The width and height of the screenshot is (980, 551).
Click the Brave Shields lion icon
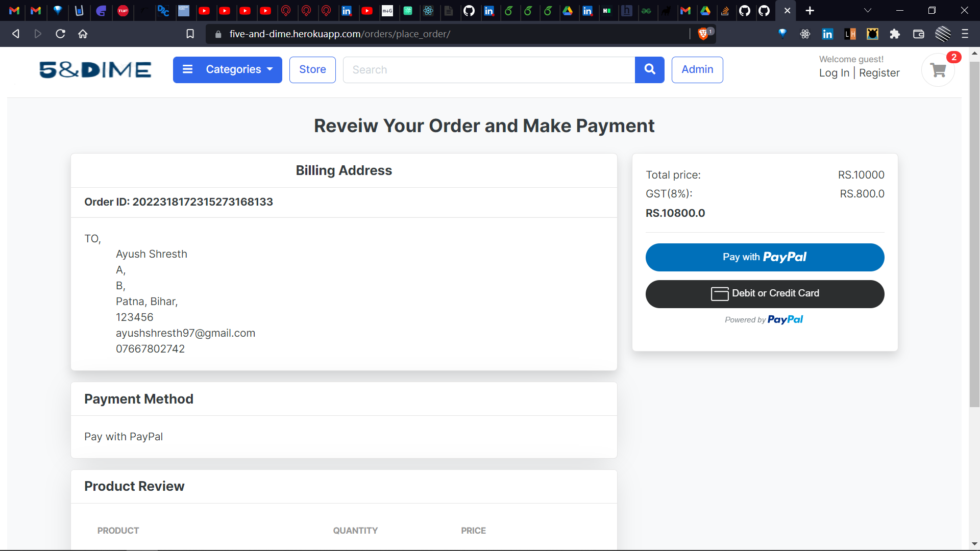tap(703, 34)
